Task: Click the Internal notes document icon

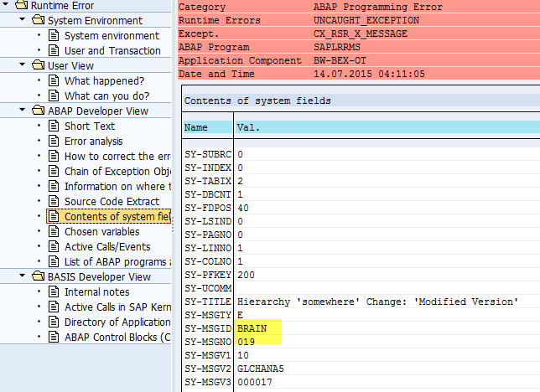Action: pyautogui.click(x=54, y=291)
